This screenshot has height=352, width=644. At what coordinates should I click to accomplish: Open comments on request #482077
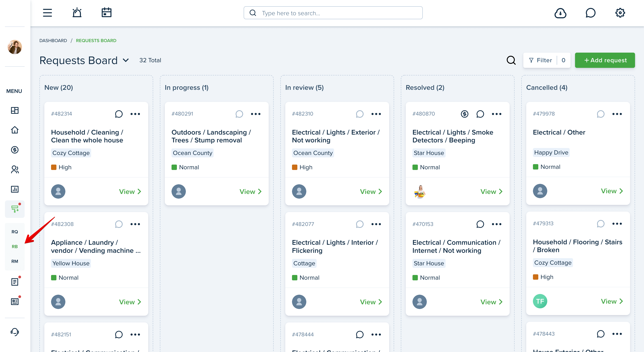coord(359,224)
